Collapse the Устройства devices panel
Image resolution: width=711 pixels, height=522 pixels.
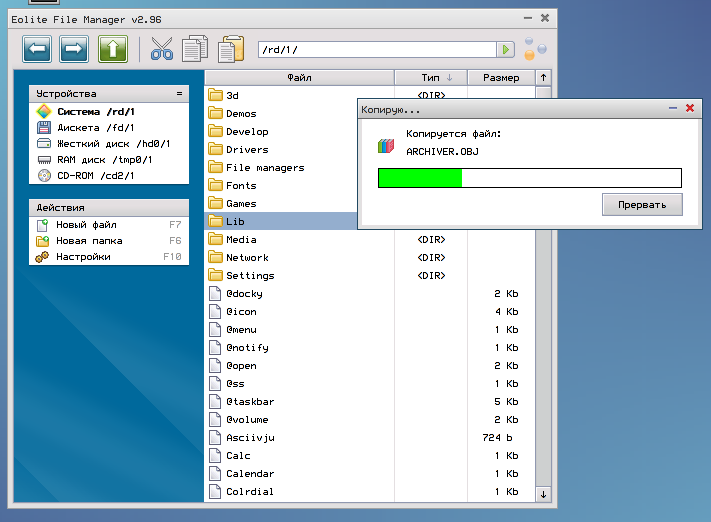[180, 93]
